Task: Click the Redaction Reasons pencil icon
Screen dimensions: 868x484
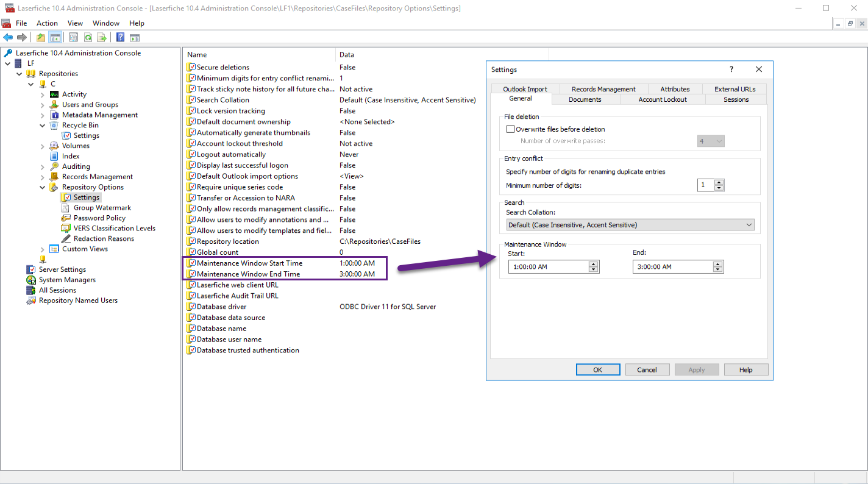Action: pyautogui.click(x=66, y=239)
